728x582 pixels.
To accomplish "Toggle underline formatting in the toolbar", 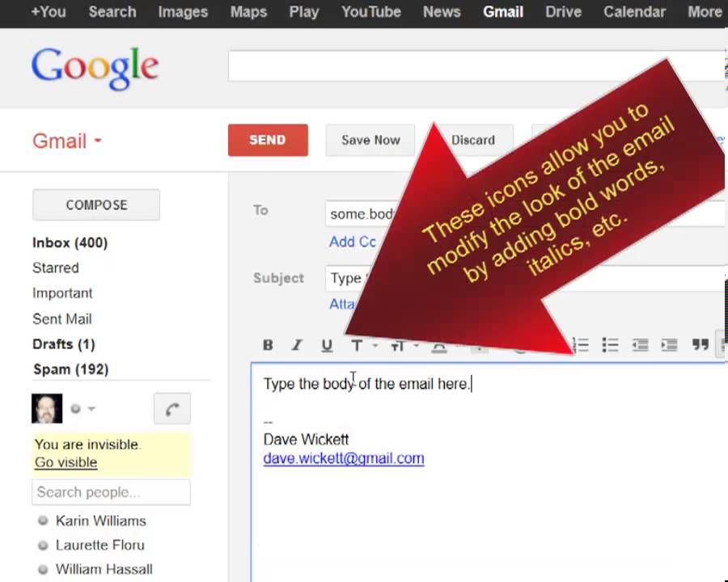I will tap(327, 345).
